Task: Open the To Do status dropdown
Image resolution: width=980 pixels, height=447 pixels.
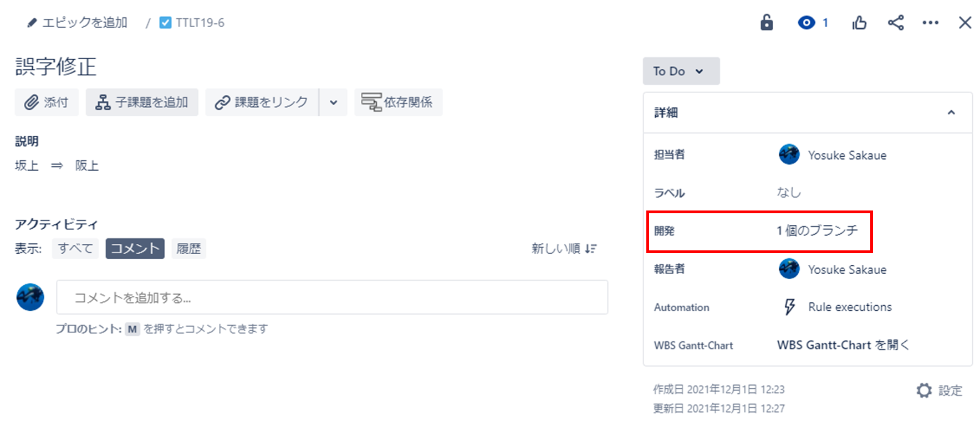Action: click(x=681, y=71)
